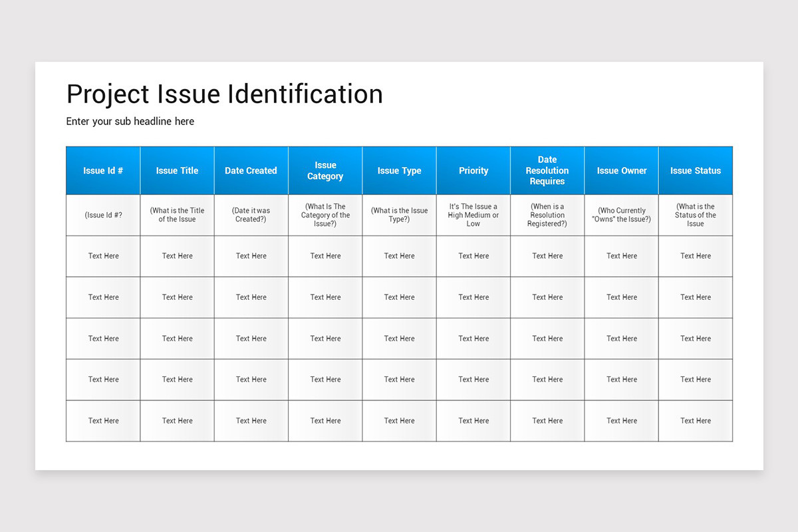Select the first 'Text Here' cell under Issue Id
This screenshot has width=798, height=532.
[x=102, y=256]
